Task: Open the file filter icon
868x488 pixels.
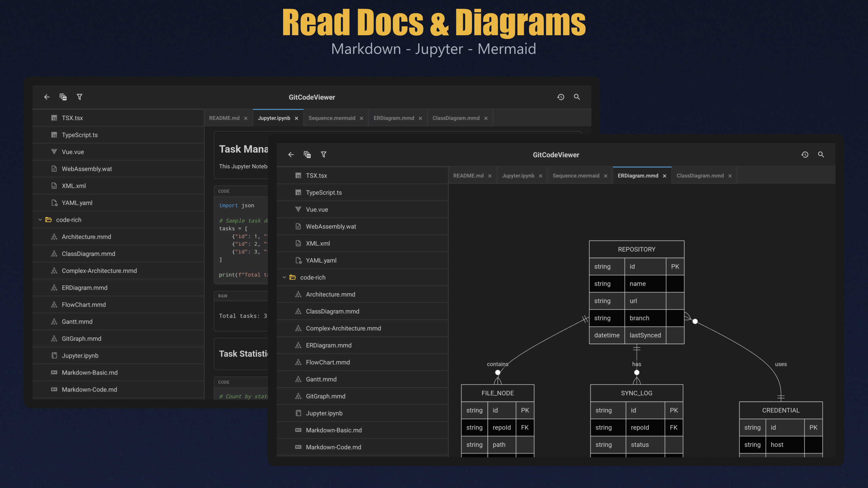Action: coord(323,155)
